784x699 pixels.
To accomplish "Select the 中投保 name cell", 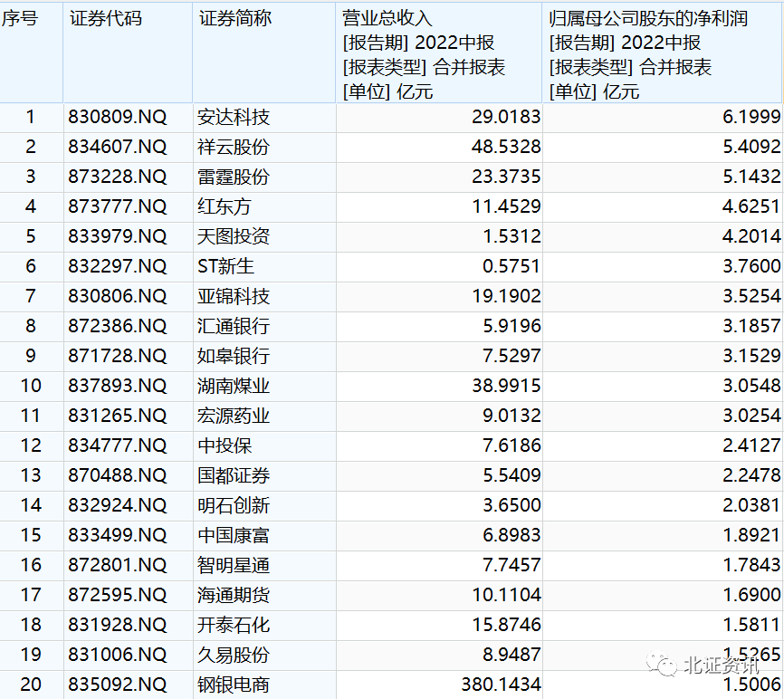I will coord(225,445).
